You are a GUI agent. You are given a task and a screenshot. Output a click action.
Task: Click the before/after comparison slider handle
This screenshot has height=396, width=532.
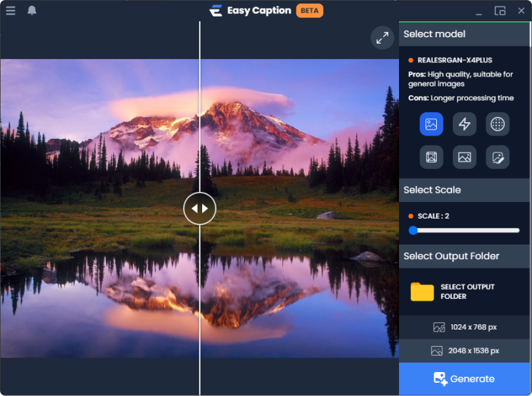click(200, 209)
